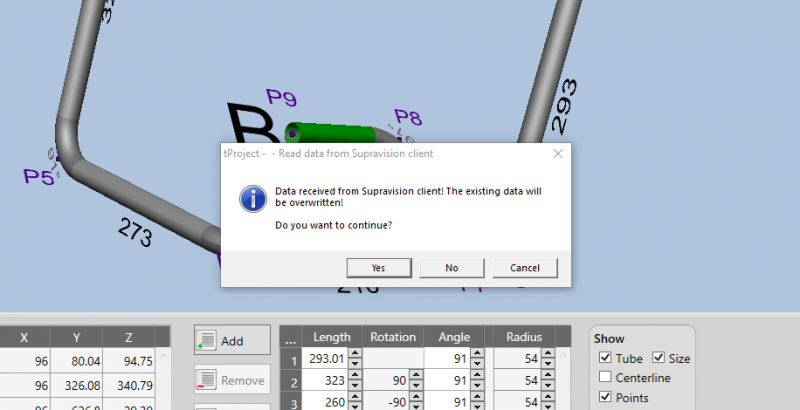Click point label P5 in 3D view
The height and width of the screenshot is (410, 800).
39,177
